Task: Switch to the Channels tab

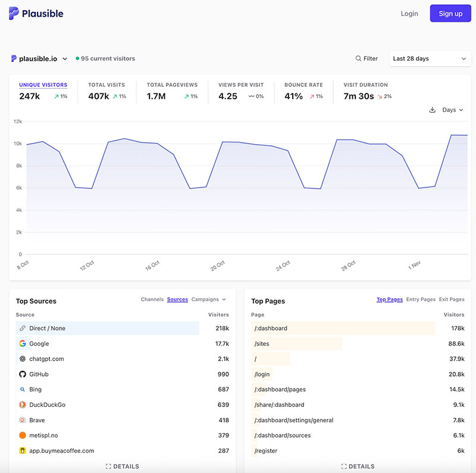Action: pos(152,299)
